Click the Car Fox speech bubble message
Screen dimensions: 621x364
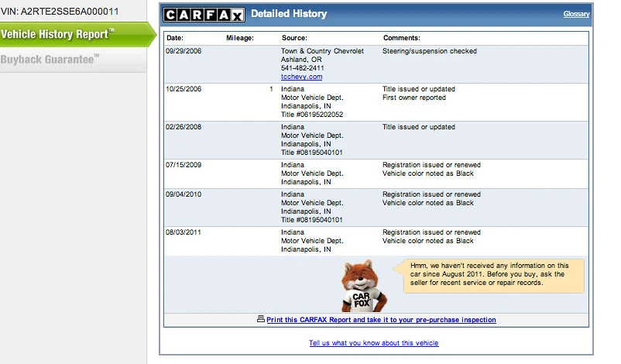pos(489,274)
